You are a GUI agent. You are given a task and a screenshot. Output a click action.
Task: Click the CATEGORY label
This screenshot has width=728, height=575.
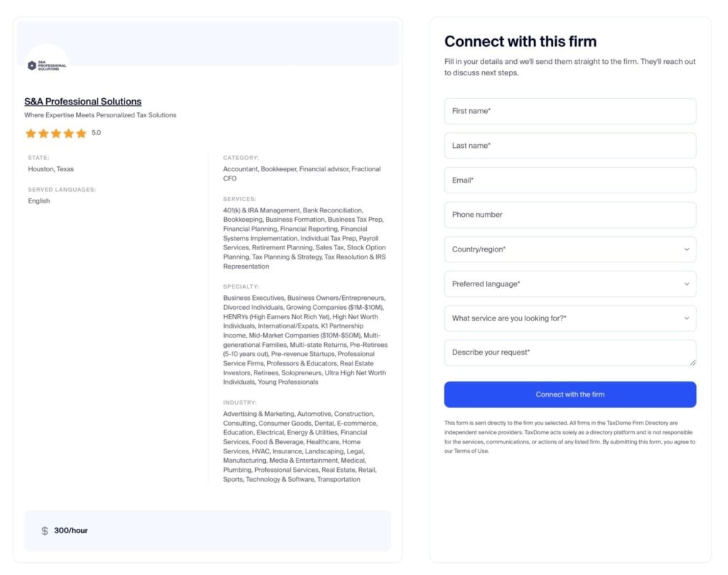(240, 158)
